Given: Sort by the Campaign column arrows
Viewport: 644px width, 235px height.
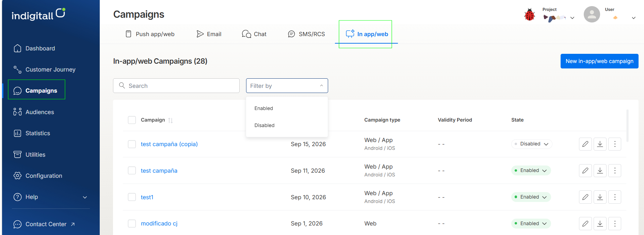Looking at the screenshot, I should coord(171,120).
